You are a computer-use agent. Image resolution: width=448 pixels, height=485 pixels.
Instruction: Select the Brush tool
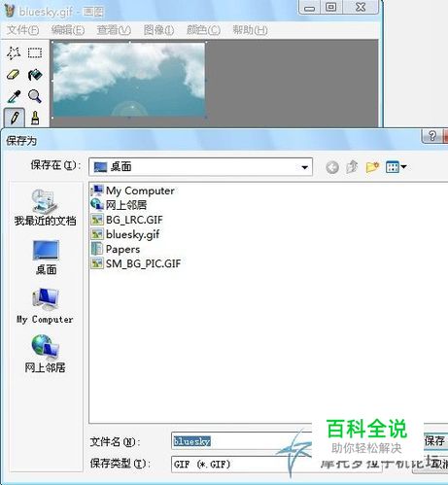(x=35, y=118)
